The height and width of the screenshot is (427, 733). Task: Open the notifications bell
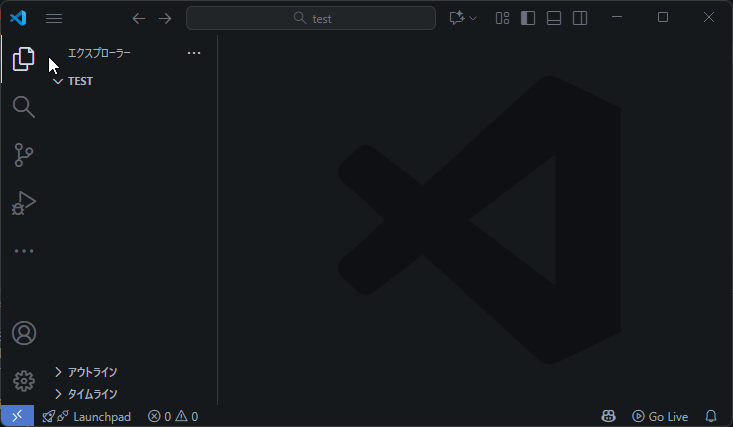(x=711, y=416)
